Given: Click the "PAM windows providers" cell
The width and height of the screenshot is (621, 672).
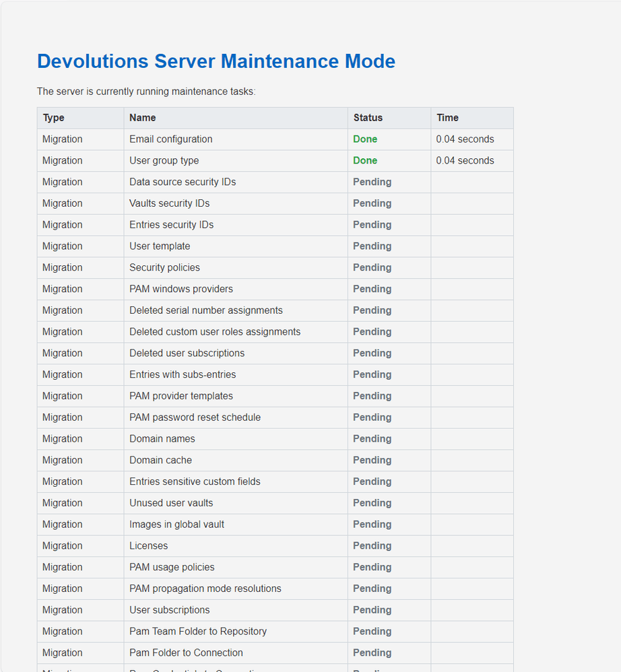Looking at the screenshot, I should click(x=236, y=290).
